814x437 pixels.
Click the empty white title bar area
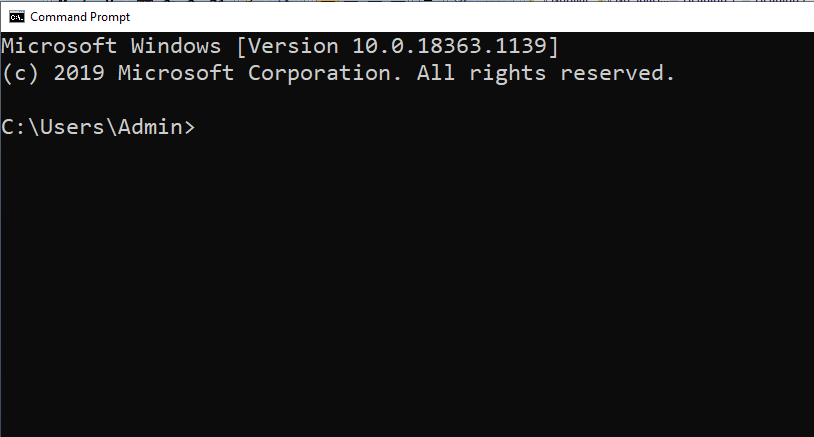(467, 17)
